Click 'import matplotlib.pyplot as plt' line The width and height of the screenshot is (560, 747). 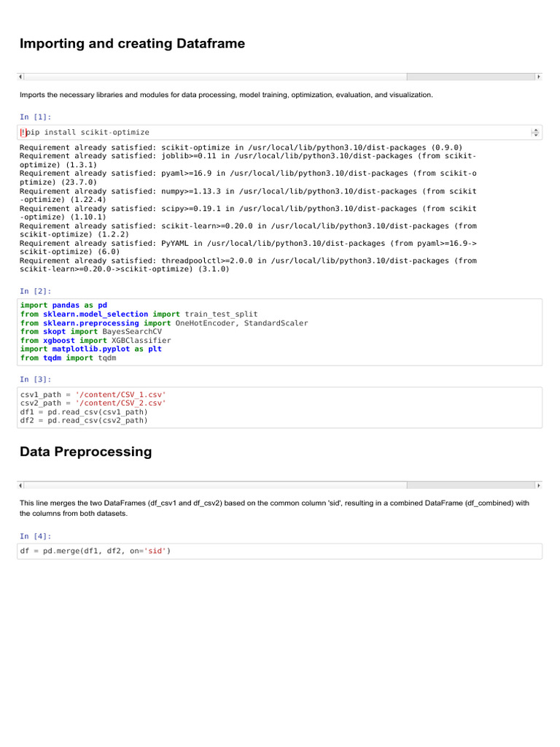[91, 349]
